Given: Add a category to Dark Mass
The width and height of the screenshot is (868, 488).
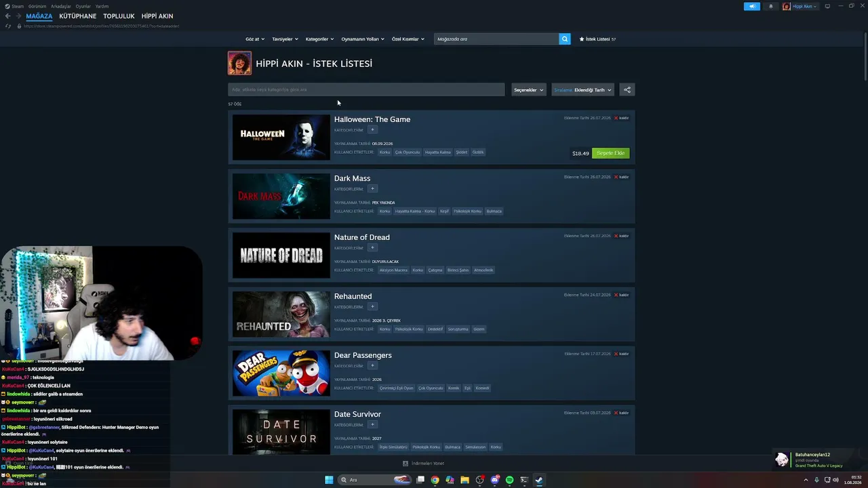Looking at the screenshot, I should (x=372, y=188).
